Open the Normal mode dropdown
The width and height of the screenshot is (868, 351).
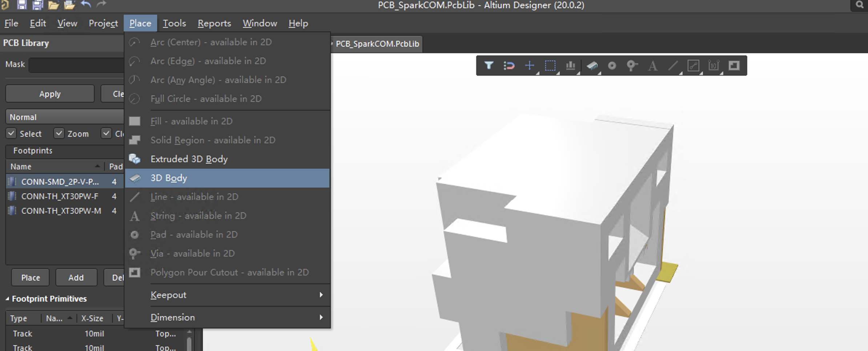(65, 117)
